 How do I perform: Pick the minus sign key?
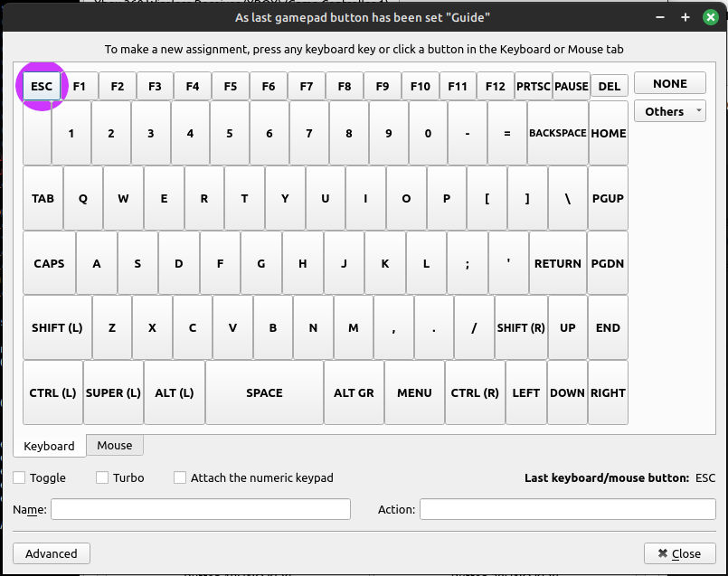[467, 133]
